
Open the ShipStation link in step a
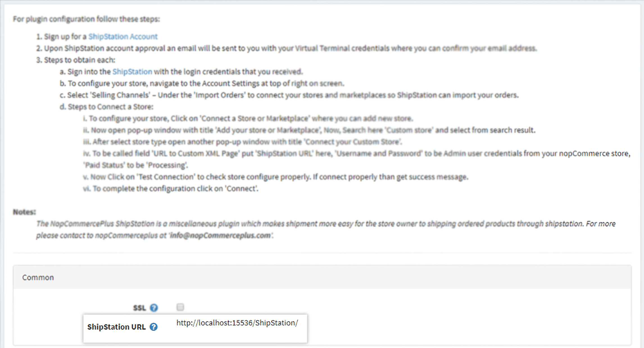click(132, 72)
